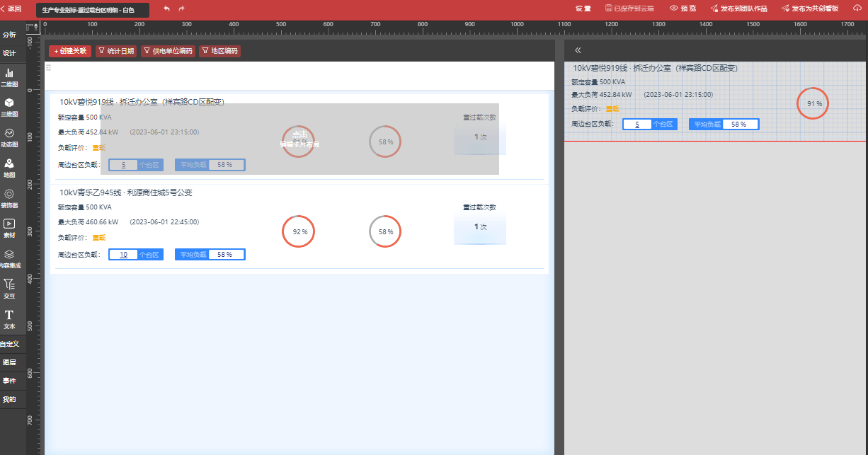868x455 pixels.
Task: Open the 二维图 (2D chart) panel
Action: pyautogui.click(x=9, y=77)
